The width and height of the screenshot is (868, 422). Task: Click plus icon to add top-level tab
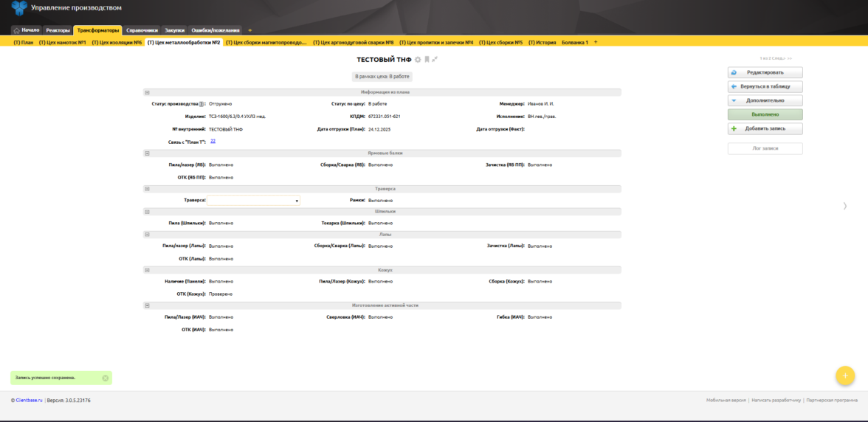click(x=249, y=30)
